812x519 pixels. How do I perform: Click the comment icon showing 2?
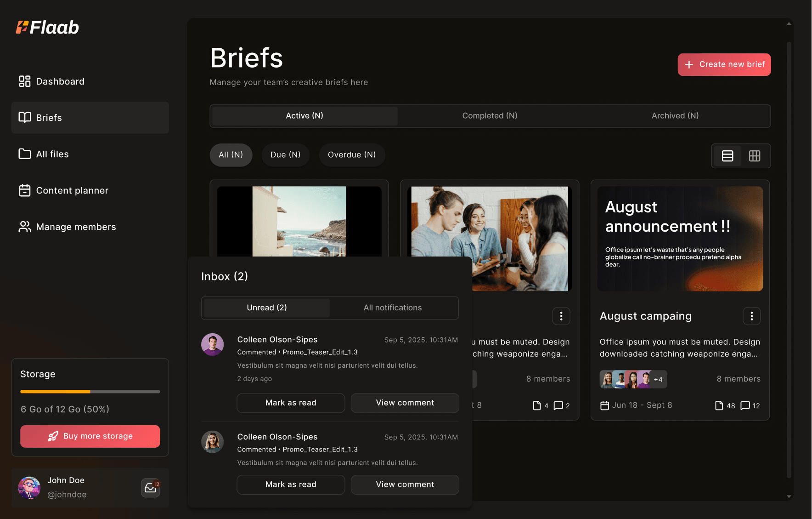[558, 405]
